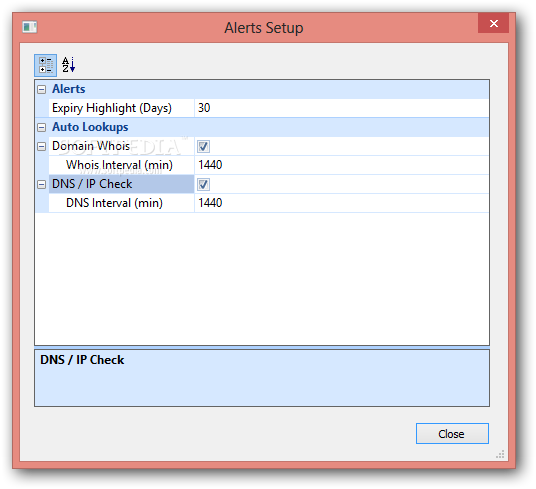The image size is (536, 489).
Task: Sort properties alphabetically with A-Z icon
Action: pyautogui.click(x=68, y=65)
